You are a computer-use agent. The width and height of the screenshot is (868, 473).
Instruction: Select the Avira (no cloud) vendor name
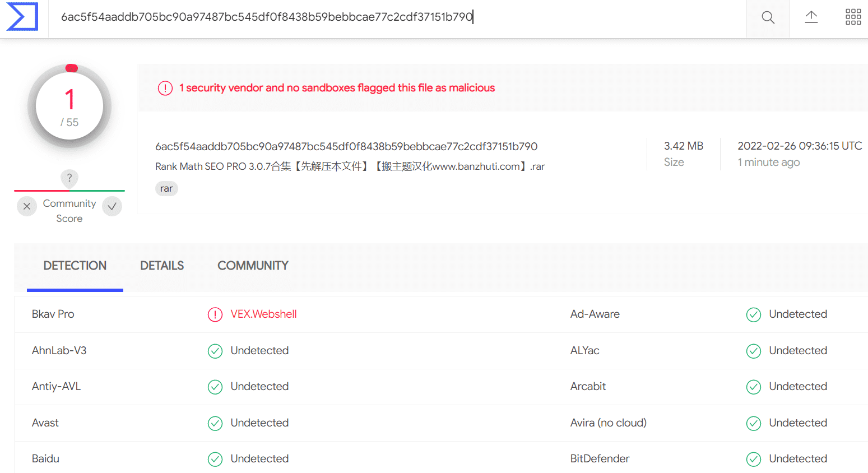tap(609, 423)
